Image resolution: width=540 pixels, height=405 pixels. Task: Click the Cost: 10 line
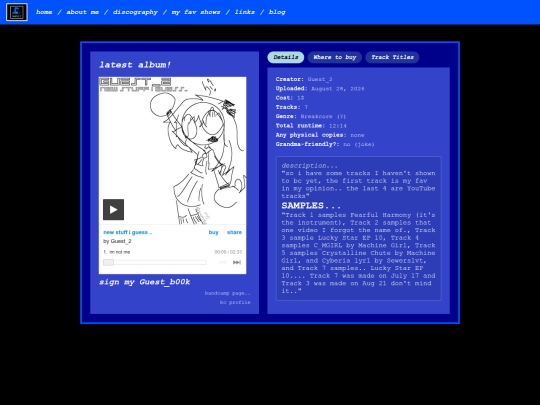290,98
